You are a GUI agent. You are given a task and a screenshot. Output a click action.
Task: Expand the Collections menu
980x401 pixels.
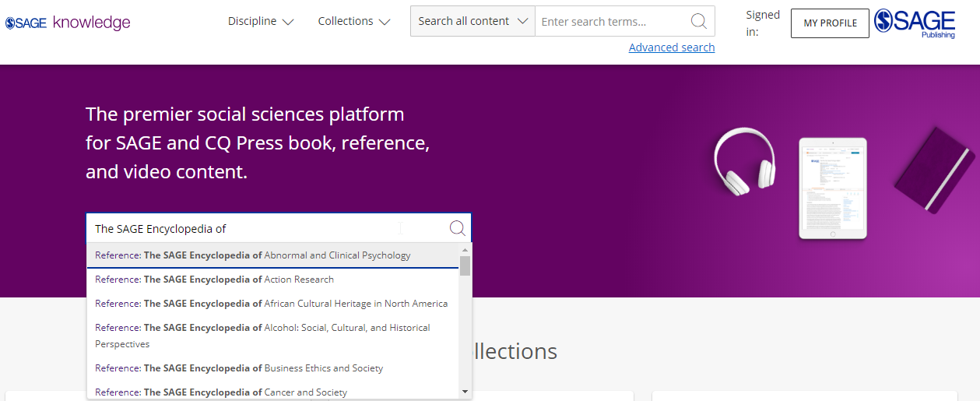[354, 21]
